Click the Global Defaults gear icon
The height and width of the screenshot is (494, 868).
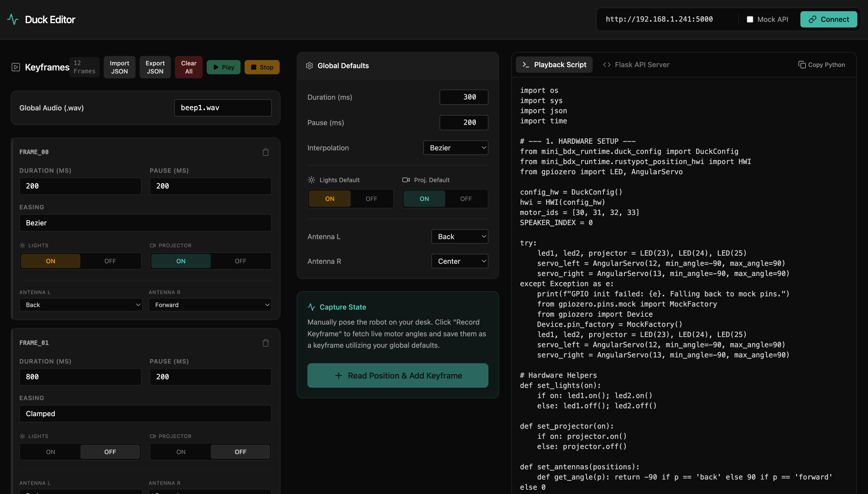pos(309,65)
